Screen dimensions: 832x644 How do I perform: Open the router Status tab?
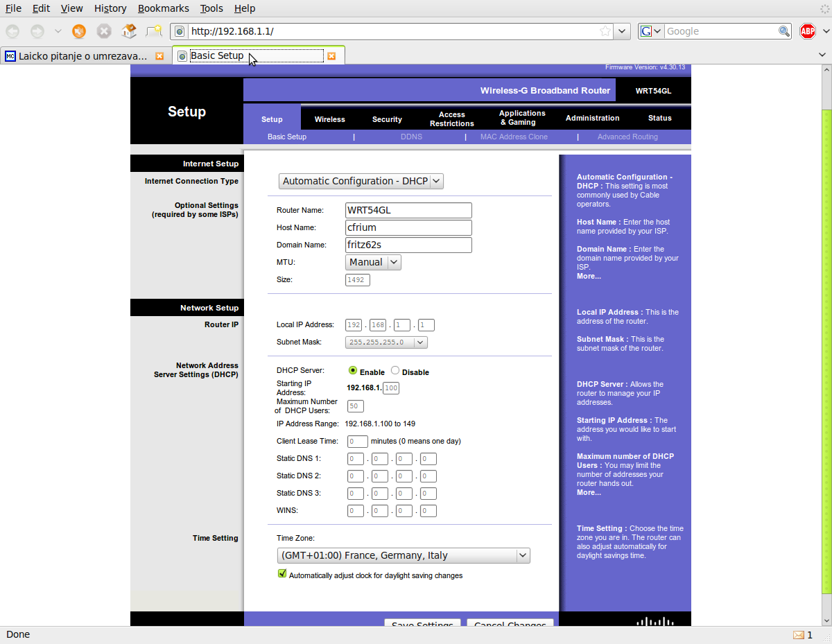click(x=660, y=118)
